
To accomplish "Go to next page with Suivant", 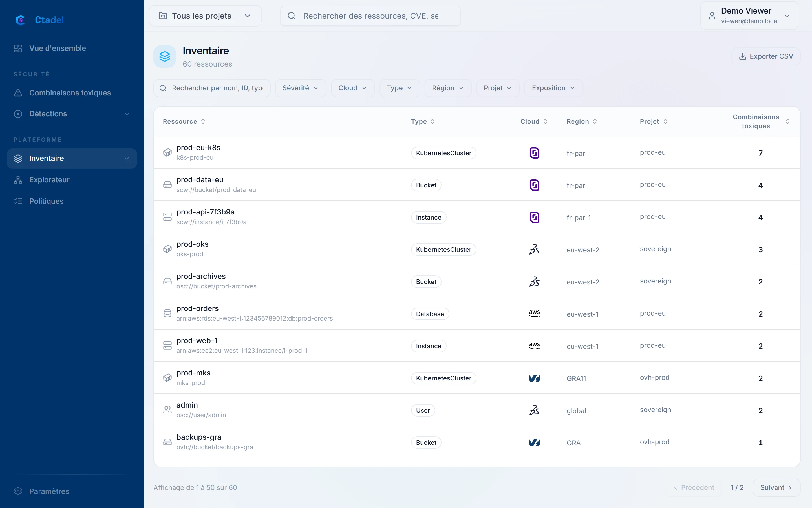I will pyautogui.click(x=776, y=487).
